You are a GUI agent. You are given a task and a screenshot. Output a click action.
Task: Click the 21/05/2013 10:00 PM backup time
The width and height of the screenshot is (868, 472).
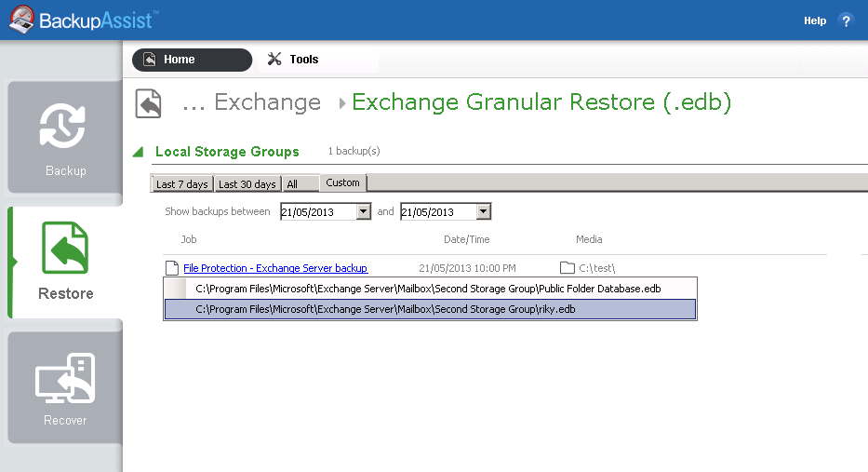(x=467, y=268)
